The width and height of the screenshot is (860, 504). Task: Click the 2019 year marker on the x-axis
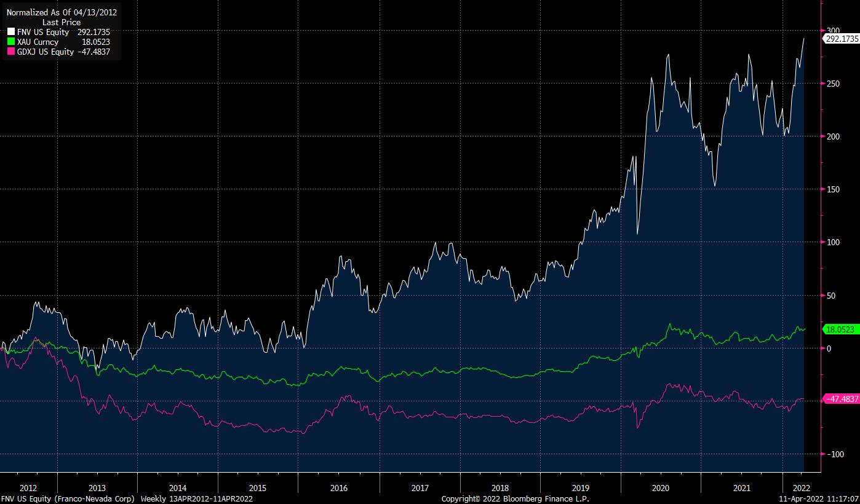click(580, 488)
